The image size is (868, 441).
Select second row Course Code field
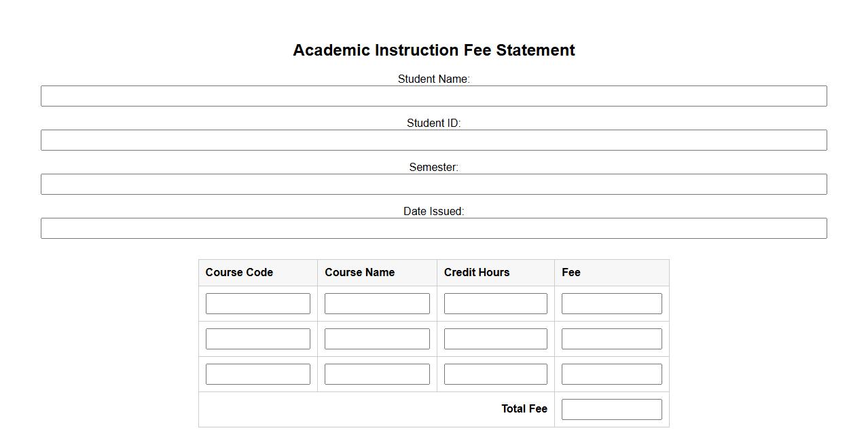click(258, 339)
